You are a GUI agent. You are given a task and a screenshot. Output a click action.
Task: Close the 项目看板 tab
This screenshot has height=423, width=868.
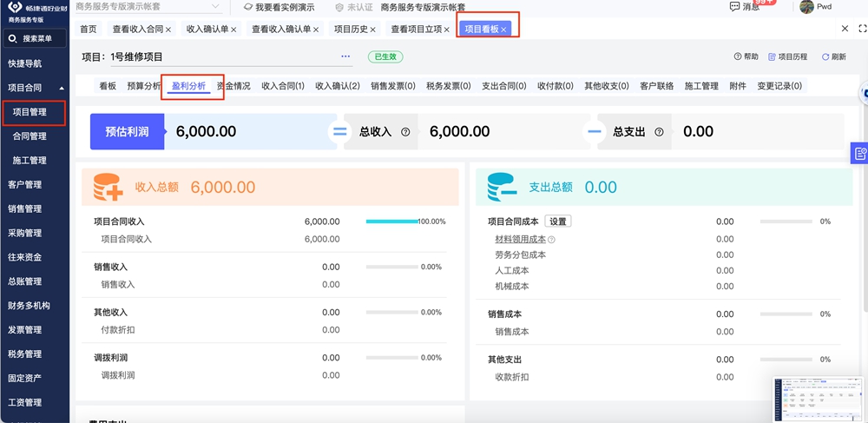tap(503, 30)
